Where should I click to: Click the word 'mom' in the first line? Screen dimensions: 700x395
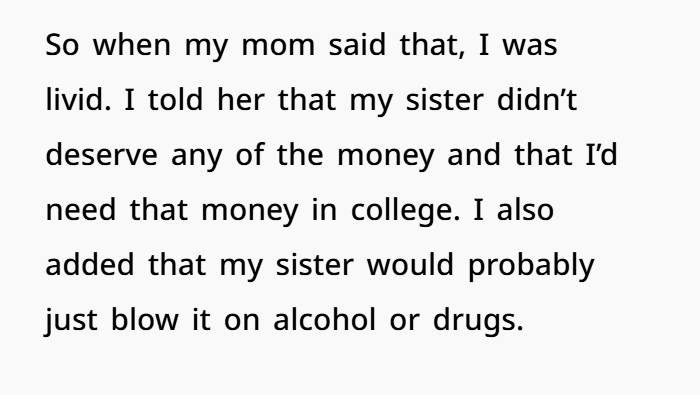tap(278, 46)
